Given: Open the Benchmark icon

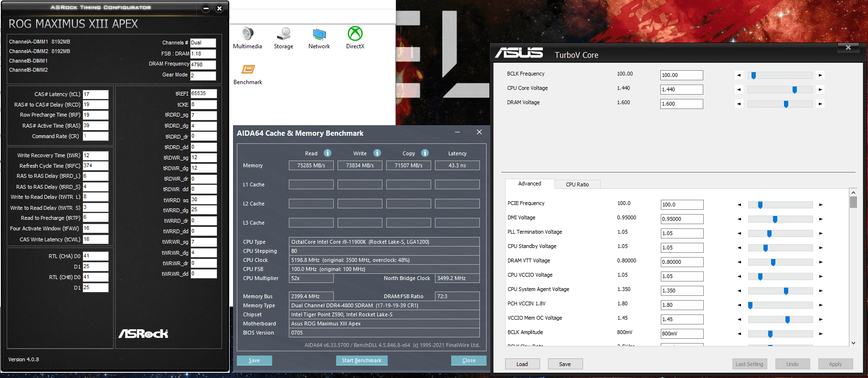Looking at the screenshot, I should point(248,75).
